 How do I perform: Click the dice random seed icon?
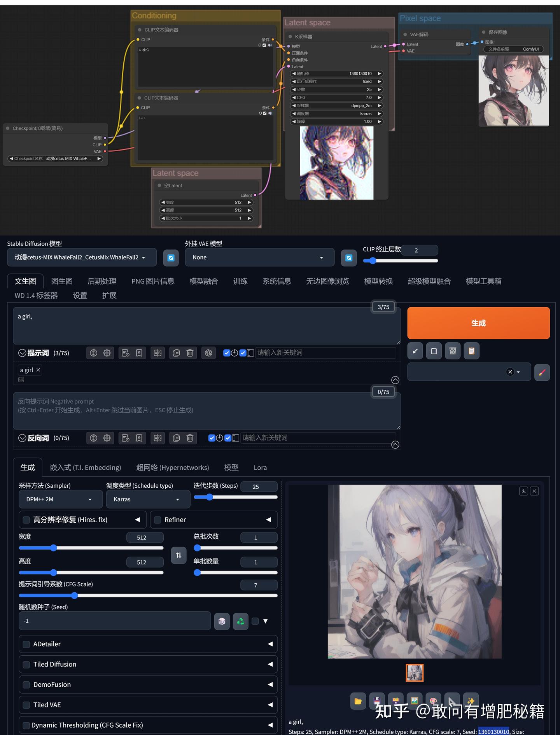tap(222, 621)
